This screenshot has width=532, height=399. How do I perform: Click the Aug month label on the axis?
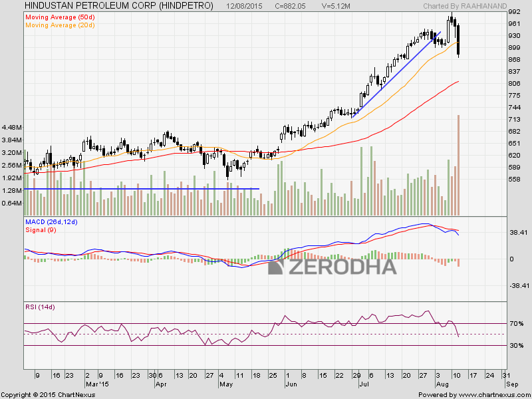tap(442, 384)
